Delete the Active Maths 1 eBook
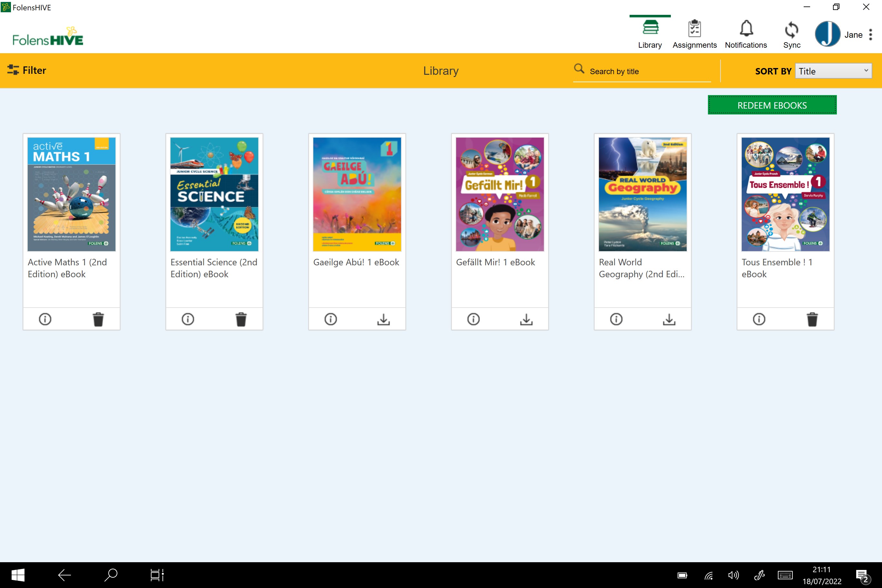Image resolution: width=882 pixels, height=588 pixels. [98, 319]
